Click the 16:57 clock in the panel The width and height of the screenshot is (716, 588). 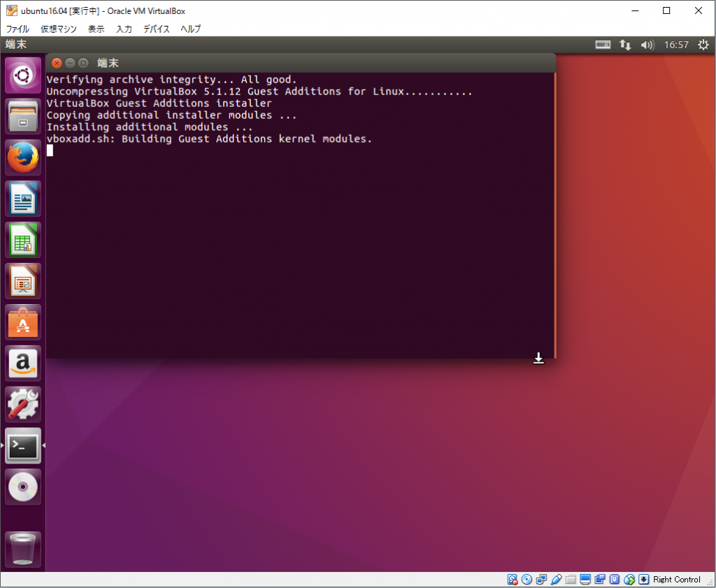tap(676, 45)
